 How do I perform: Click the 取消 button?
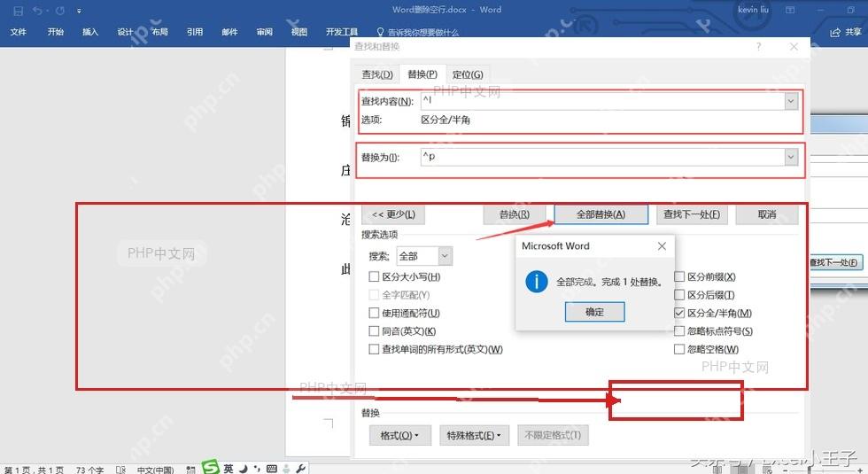click(x=767, y=214)
